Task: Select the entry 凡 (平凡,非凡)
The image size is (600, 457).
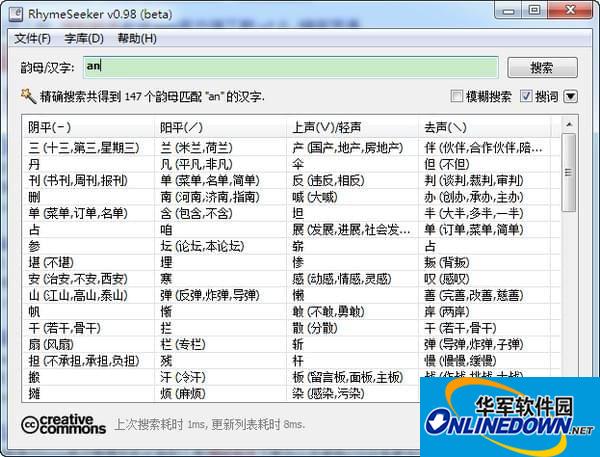Action: 196,164
